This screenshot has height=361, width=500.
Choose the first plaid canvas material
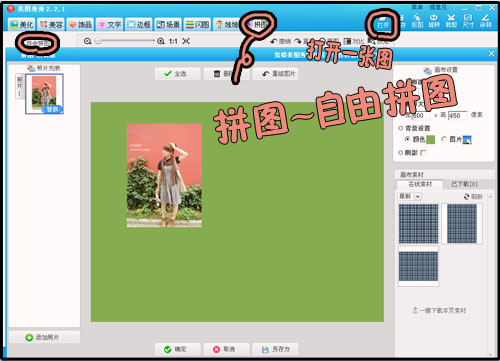[418, 223]
